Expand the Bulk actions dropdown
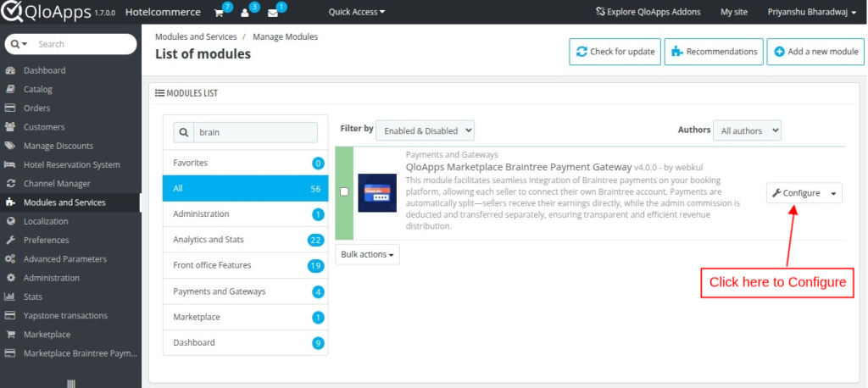 click(x=368, y=254)
